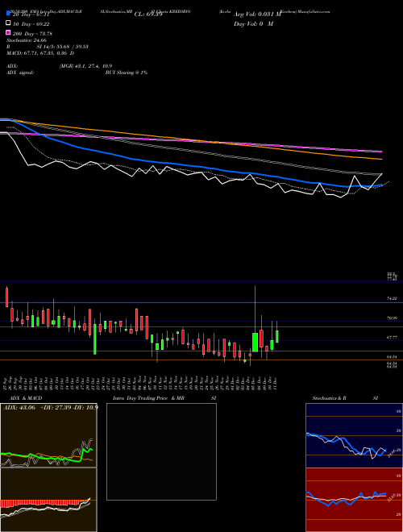
Task: Click the empty intraday trading price panel
Action: 161,451
